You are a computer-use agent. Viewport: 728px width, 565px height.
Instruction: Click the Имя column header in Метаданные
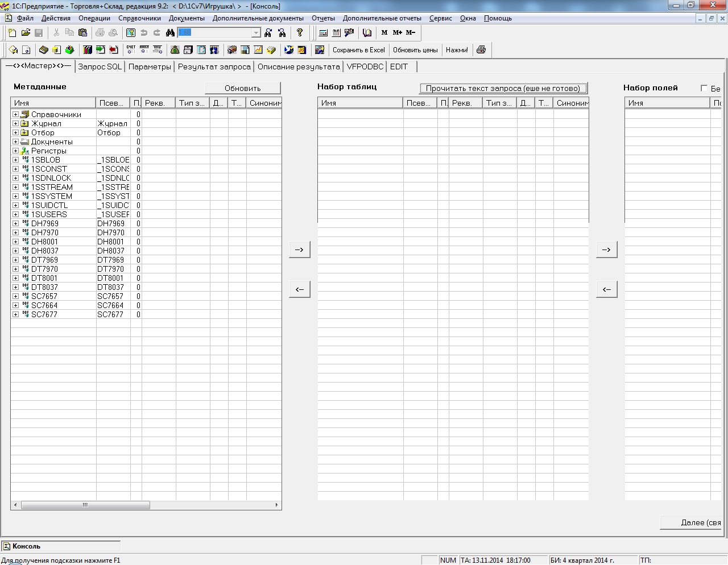pyautogui.click(x=53, y=103)
